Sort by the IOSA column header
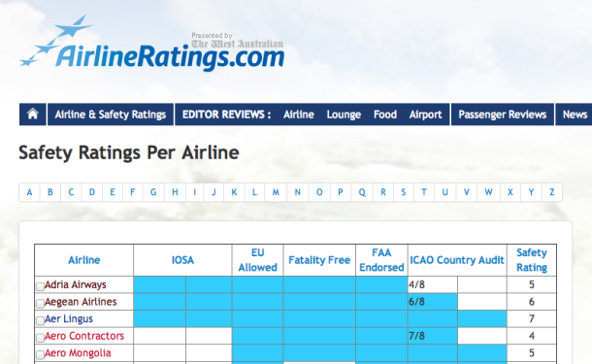 182,260
